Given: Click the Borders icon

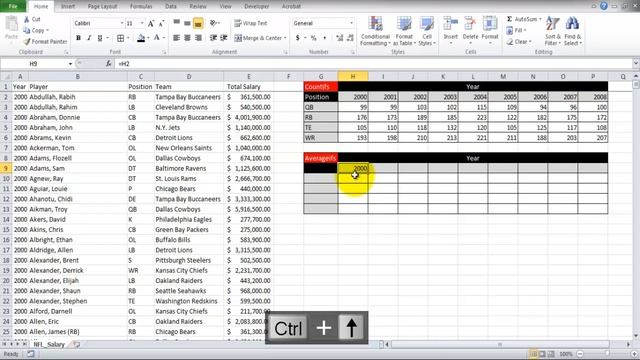Looking at the screenshot, I should click(x=120, y=38).
